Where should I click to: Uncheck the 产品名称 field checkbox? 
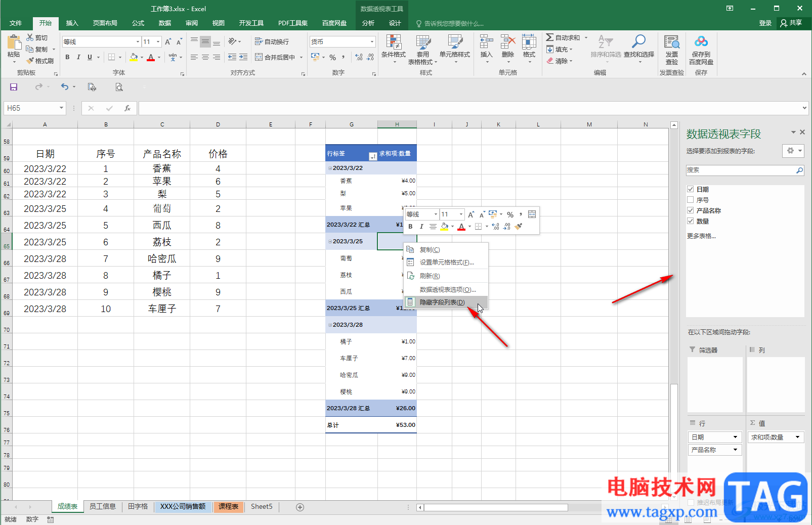coord(690,210)
